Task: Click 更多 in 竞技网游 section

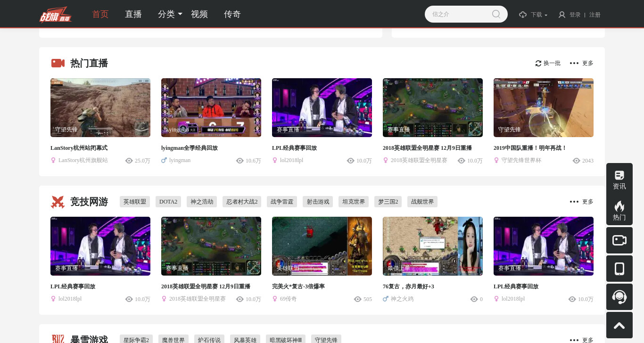Action: pyautogui.click(x=588, y=202)
